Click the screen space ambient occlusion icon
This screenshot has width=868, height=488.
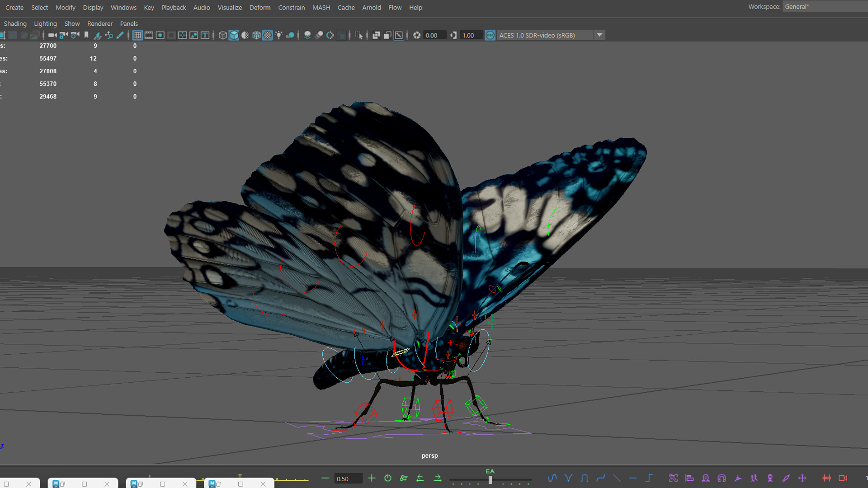pos(307,35)
